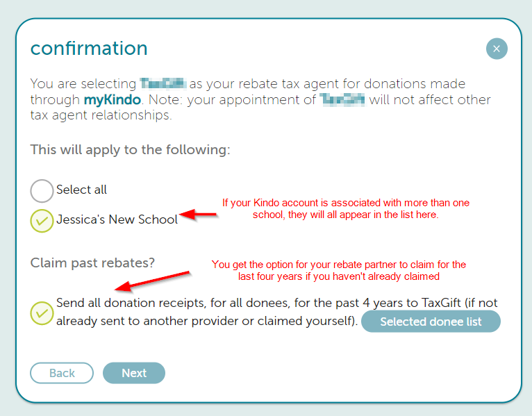Tick the Select all checkbox circle

click(42, 191)
